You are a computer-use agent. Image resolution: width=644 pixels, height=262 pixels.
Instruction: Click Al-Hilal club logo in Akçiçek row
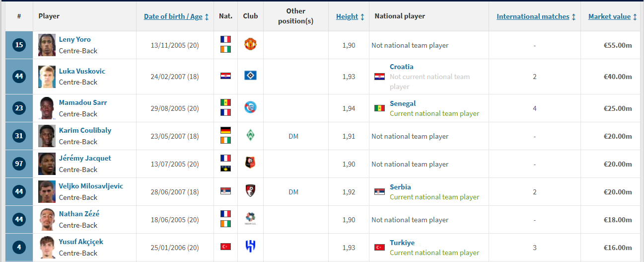(x=250, y=247)
